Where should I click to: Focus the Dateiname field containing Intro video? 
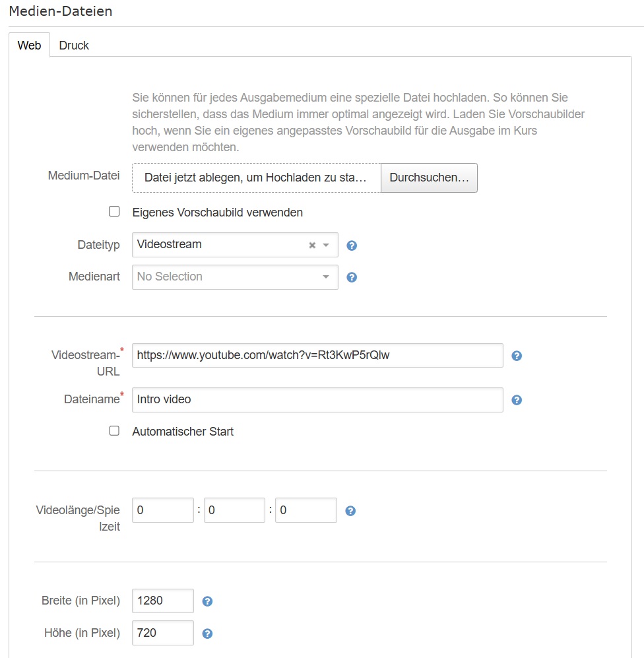(x=317, y=399)
